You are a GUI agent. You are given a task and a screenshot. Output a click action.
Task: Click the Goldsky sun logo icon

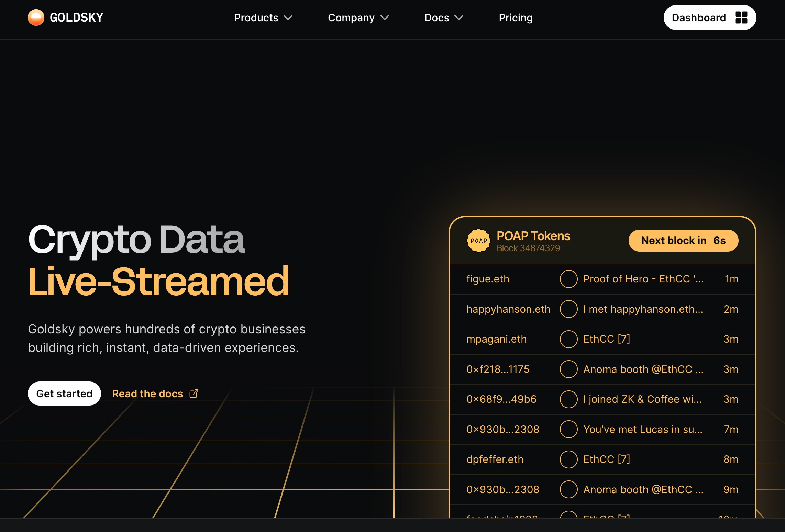[x=36, y=18]
